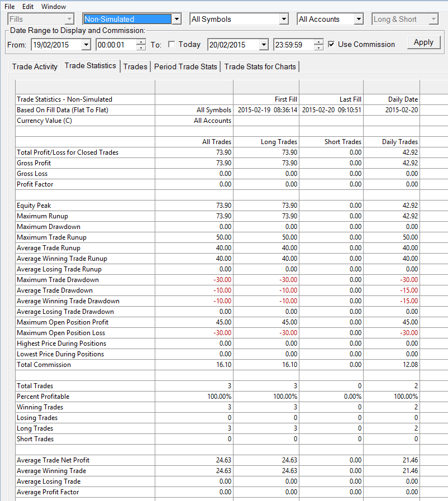Decrease the From time with down arrow
448x501 pixels.
click(x=141, y=47)
